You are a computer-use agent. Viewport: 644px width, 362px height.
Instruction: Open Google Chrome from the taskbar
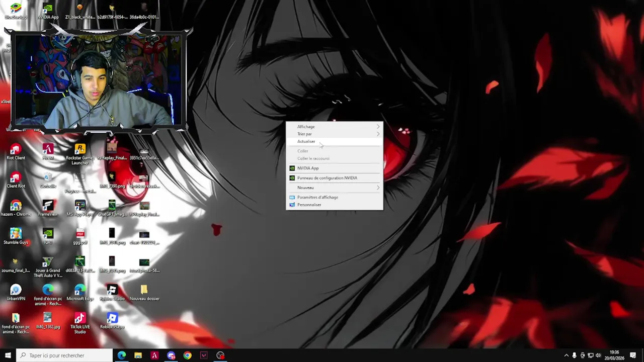tap(187, 355)
